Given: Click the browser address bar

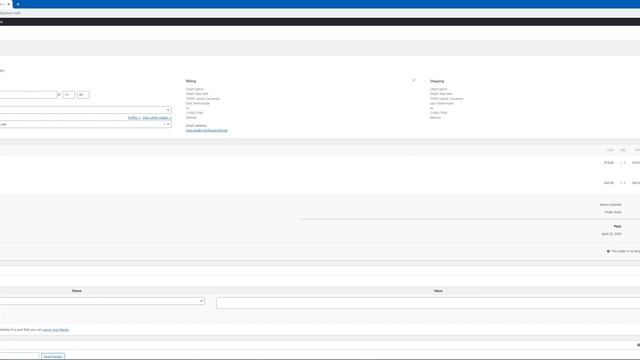Looking at the screenshot, I should (320, 13).
